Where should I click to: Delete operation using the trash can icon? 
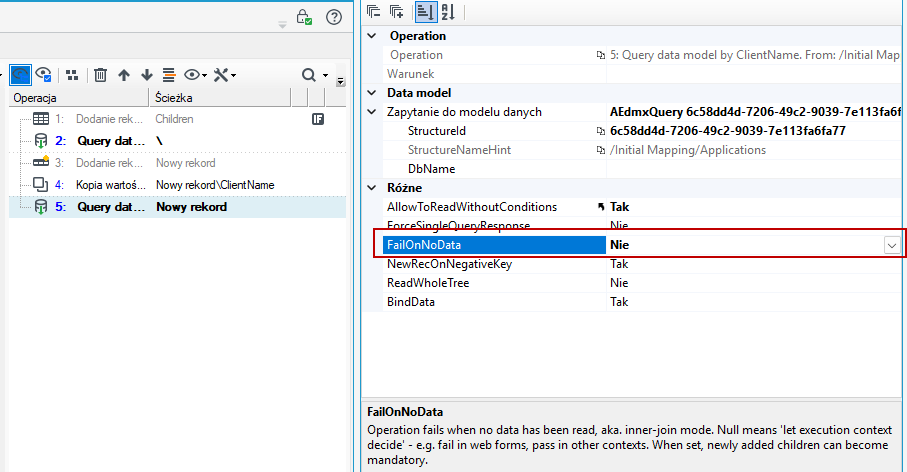100,75
